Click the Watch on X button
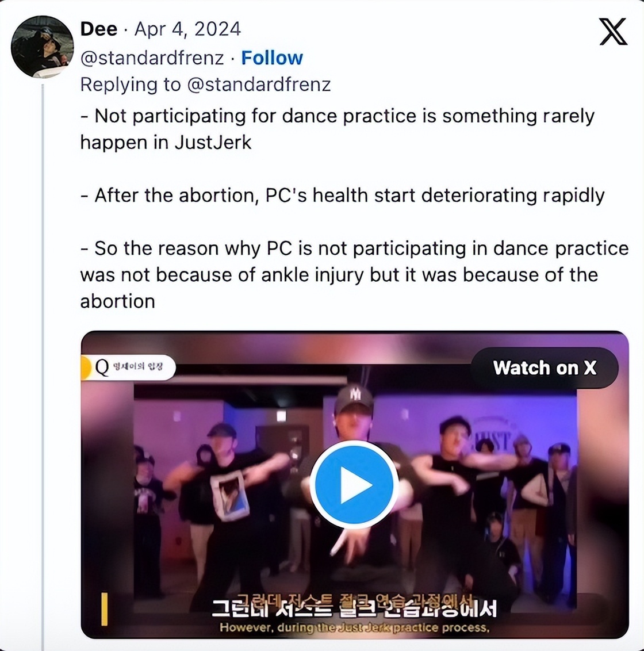644x651 pixels. click(544, 367)
